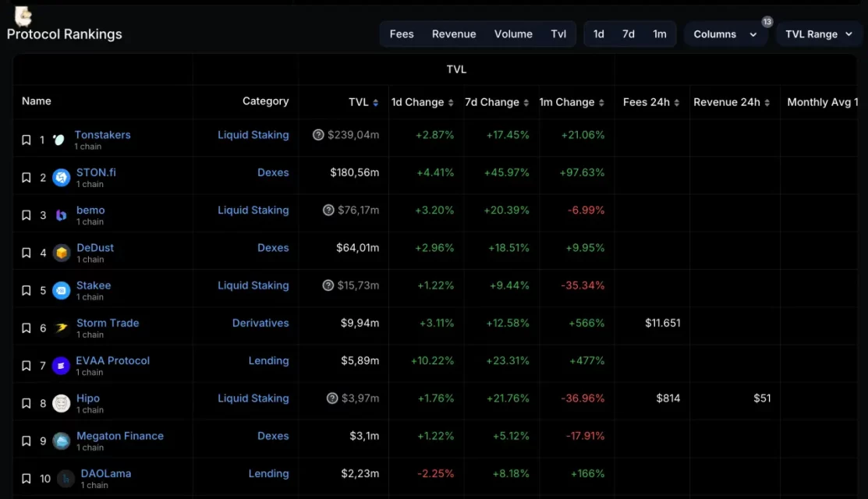Select the Fees tab
This screenshot has height=499, width=868.
point(402,34)
